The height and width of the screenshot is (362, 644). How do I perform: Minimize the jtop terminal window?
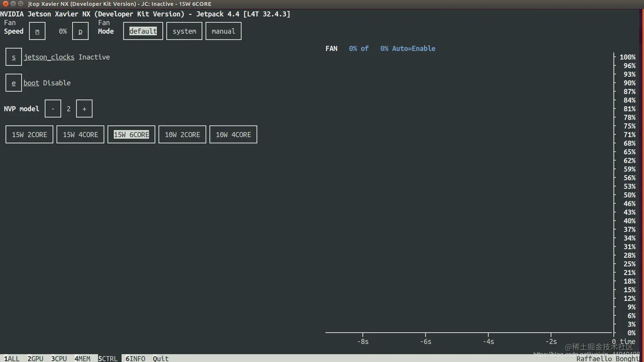[x=13, y=4]
